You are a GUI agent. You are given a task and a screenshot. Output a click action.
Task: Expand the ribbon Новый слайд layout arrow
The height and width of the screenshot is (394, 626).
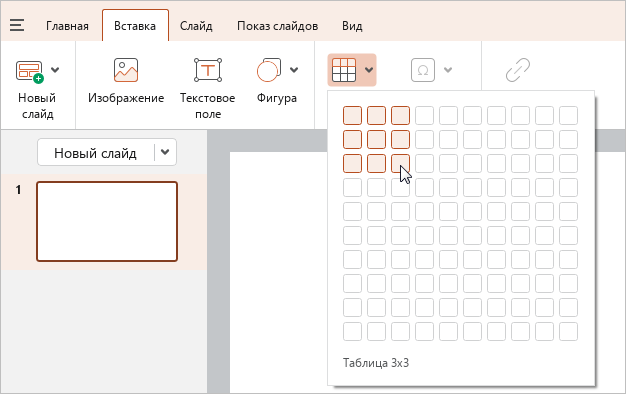pyautogui.click(x=55, y=70)
